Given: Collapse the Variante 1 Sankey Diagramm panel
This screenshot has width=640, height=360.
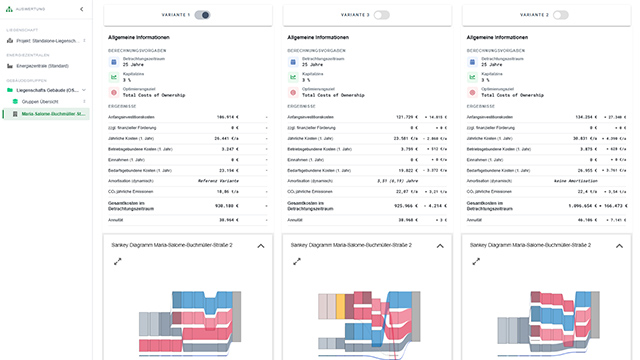Looking at the screenshot, I should tap(261, 246).
